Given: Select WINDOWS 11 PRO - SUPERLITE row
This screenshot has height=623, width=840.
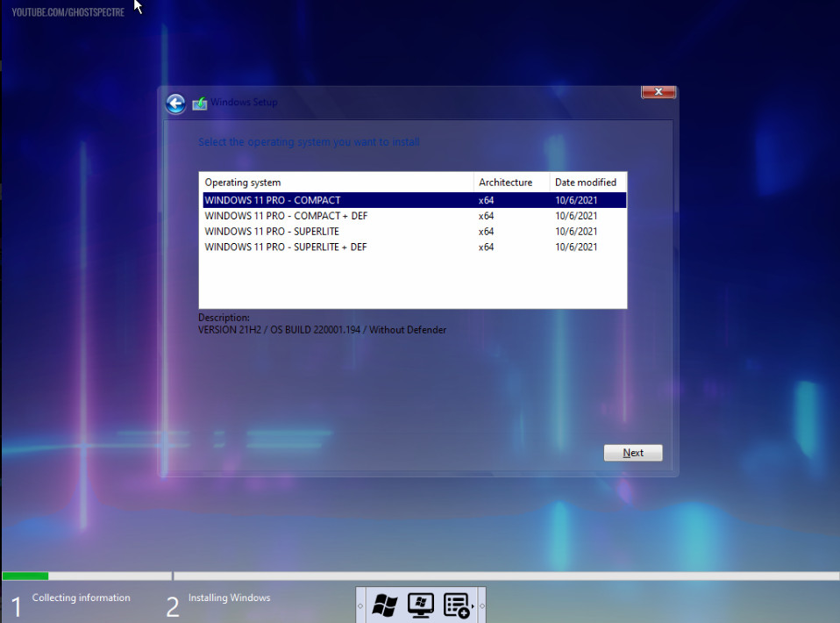Looking at the screenshot, I should (414, 231).
